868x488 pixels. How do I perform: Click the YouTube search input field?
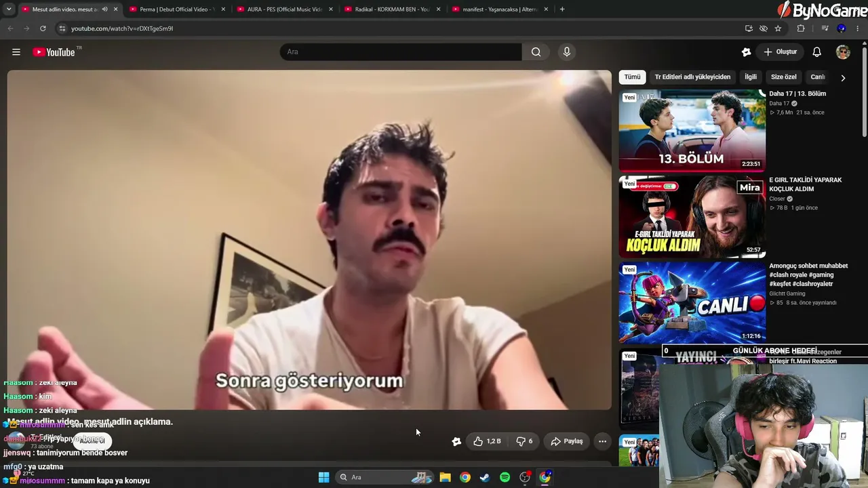(x=401, y=52)
